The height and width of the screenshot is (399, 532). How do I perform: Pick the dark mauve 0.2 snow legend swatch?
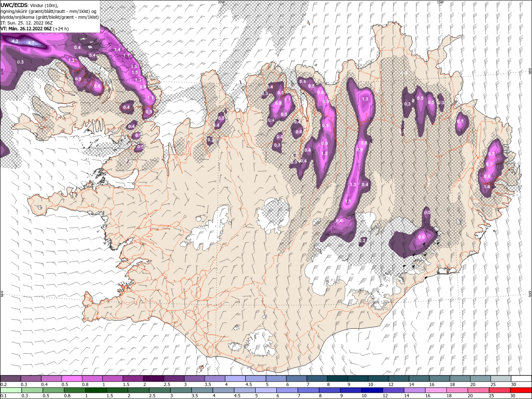tap(10, 379)
